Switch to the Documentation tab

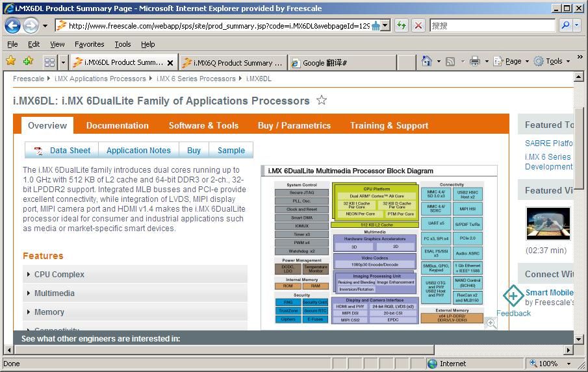(118, 125)
